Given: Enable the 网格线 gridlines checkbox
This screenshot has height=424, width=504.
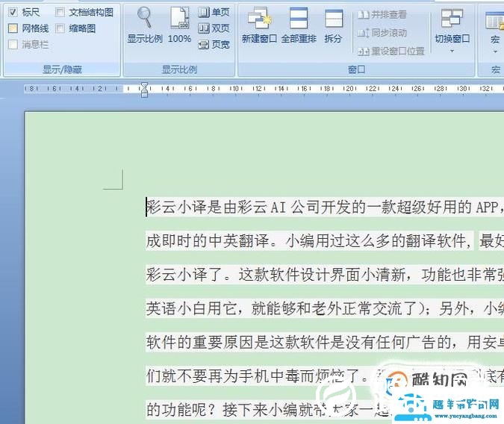Looking at the screenshot, I should coord(13,28).
